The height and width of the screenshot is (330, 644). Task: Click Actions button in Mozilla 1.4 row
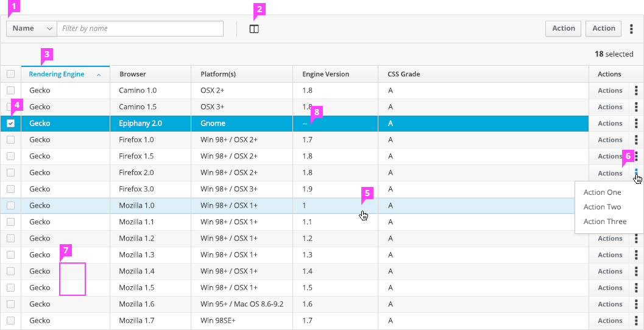click(x=610, y=272)
